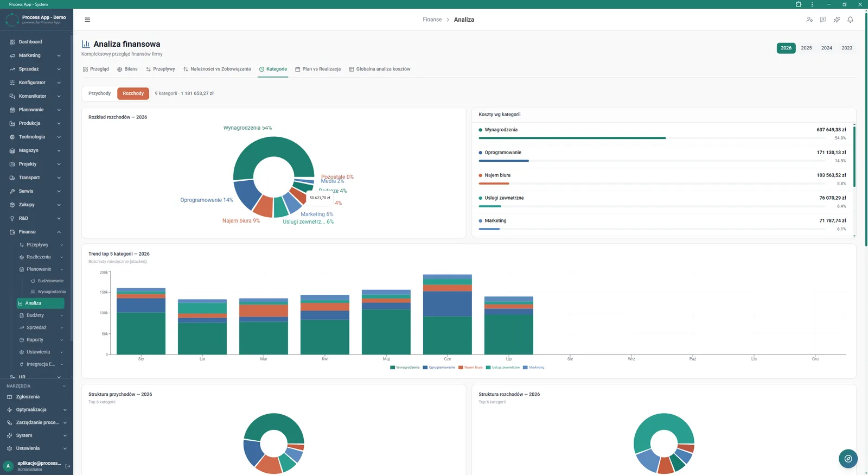Open Wynagrodzenia under Planowanie in sidebar
The image size is (868, 475).
point(48,292)
